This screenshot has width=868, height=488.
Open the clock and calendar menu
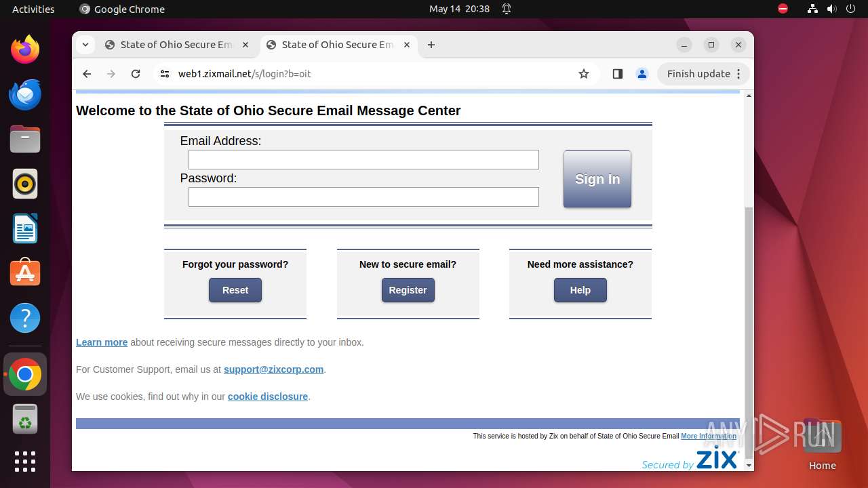tap(459, 9)
